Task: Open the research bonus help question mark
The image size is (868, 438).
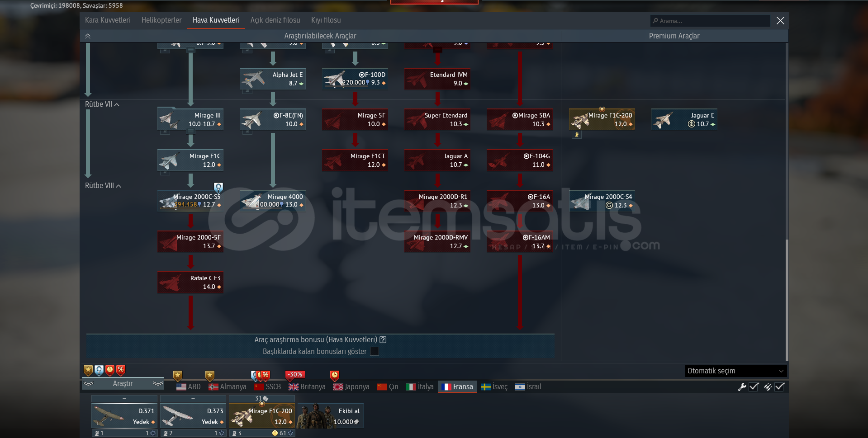Action: (x=383, y=339)
